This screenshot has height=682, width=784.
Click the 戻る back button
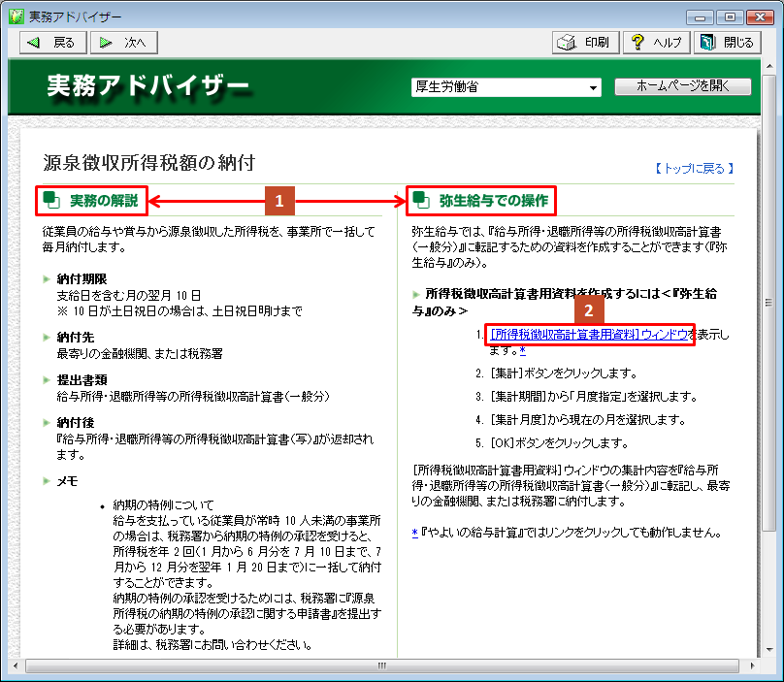53,43
